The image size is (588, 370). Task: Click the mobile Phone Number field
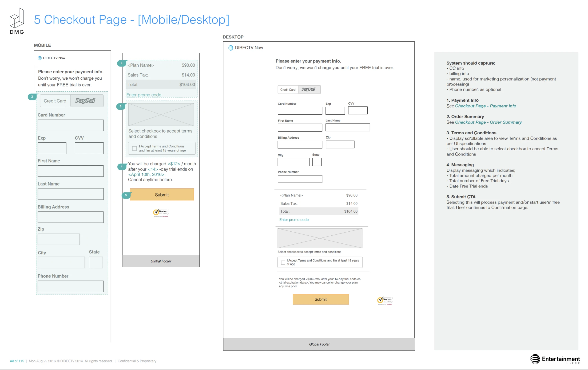71,287
